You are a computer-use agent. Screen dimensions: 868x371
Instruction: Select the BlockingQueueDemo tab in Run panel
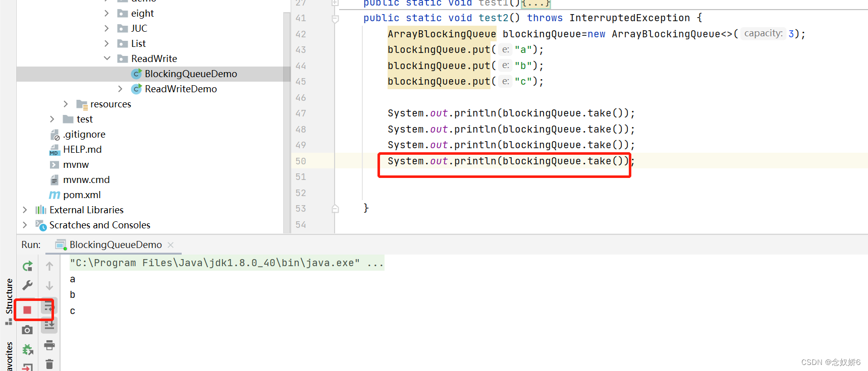116,245
